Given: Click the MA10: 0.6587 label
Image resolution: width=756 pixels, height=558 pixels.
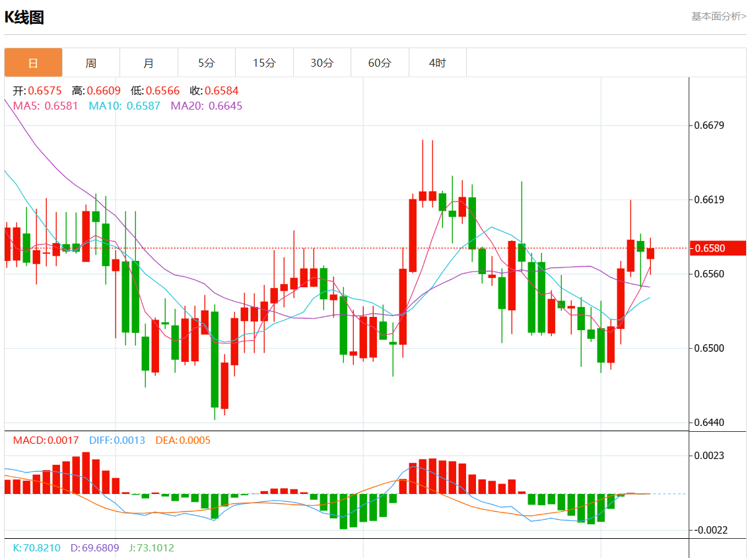Looking at the screenshot, I should click(x=124, y=106).
